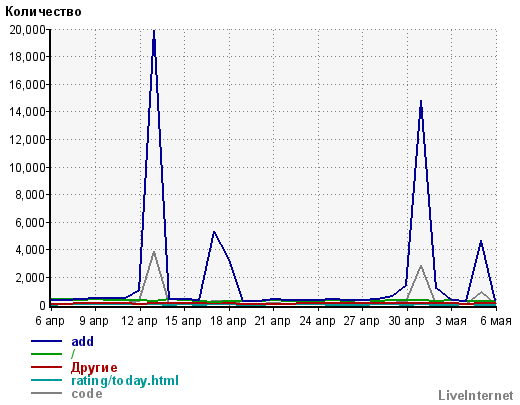Click the '20,000' y-axis value label
This screenshot has height=405, width=520.
click(27, 30)
